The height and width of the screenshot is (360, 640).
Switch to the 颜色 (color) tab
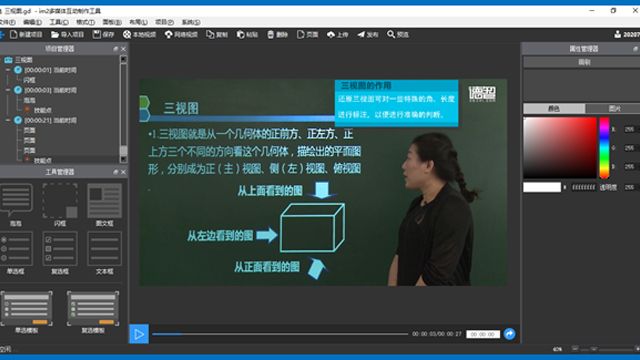(554, 108)
